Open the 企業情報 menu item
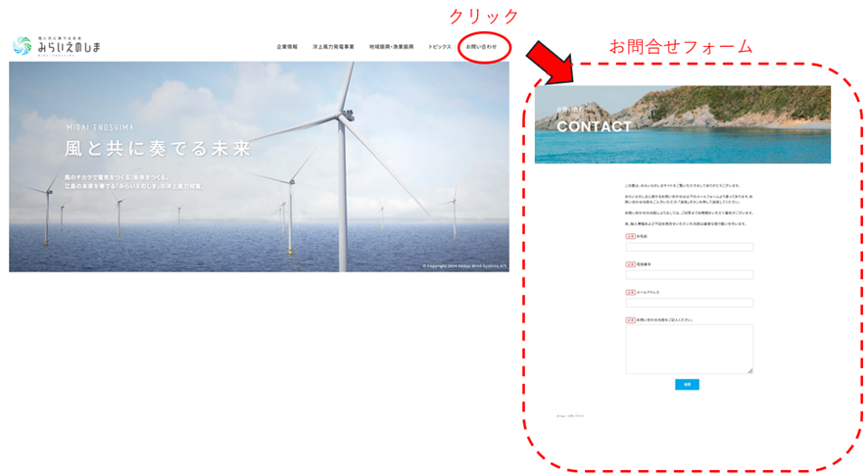Image resolution: width=868 pixels, height=475 pixels. [x=287, y=47]
